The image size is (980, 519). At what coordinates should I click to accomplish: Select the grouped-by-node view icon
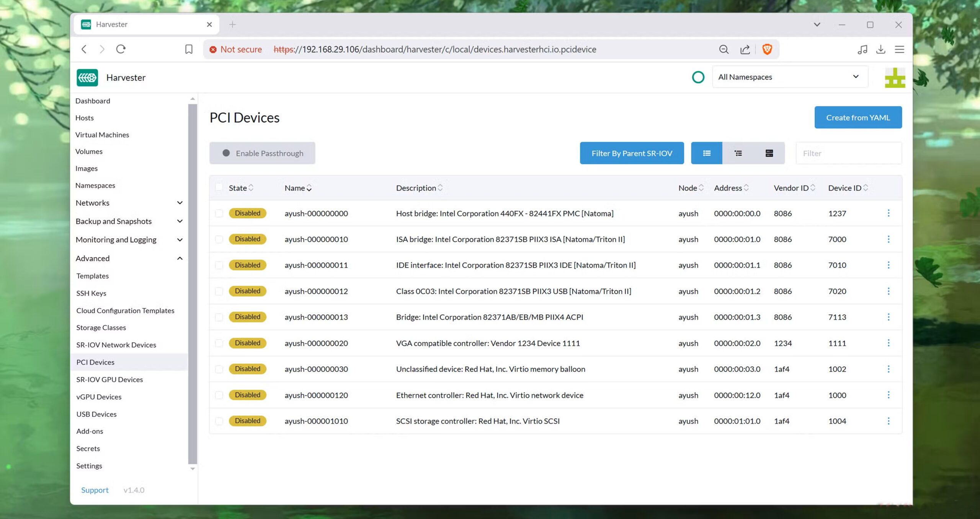point(769,153)
